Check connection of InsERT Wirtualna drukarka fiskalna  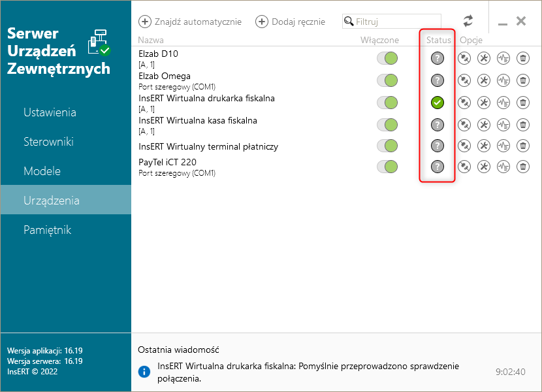tap(464, 103)
